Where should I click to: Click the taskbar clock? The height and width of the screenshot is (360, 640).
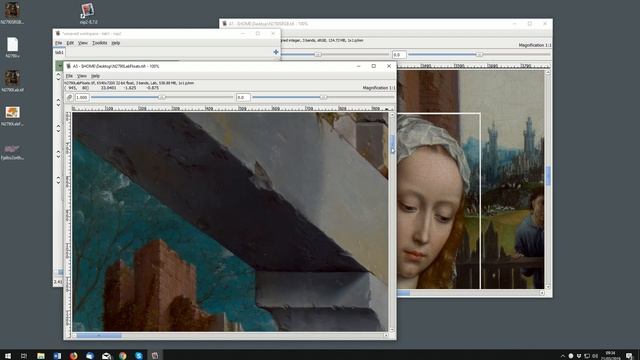611,356
